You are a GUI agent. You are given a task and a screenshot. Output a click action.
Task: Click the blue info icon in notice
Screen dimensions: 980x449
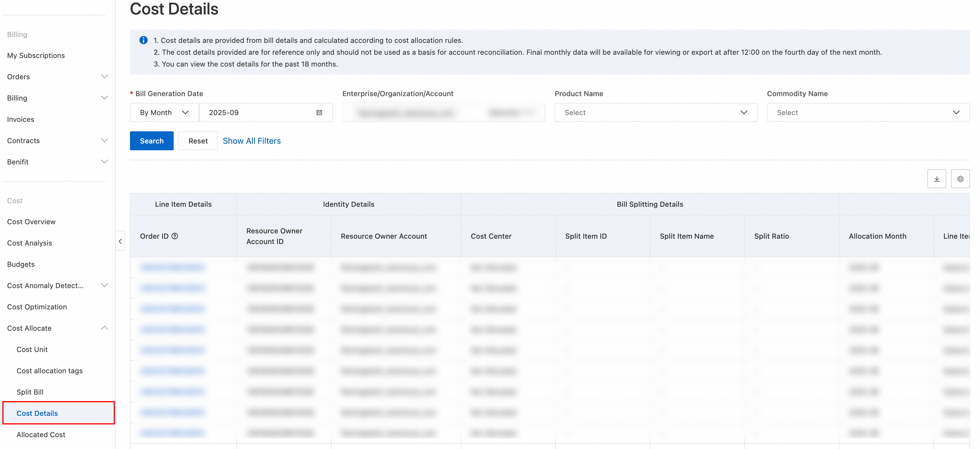(x=144, y=40)
